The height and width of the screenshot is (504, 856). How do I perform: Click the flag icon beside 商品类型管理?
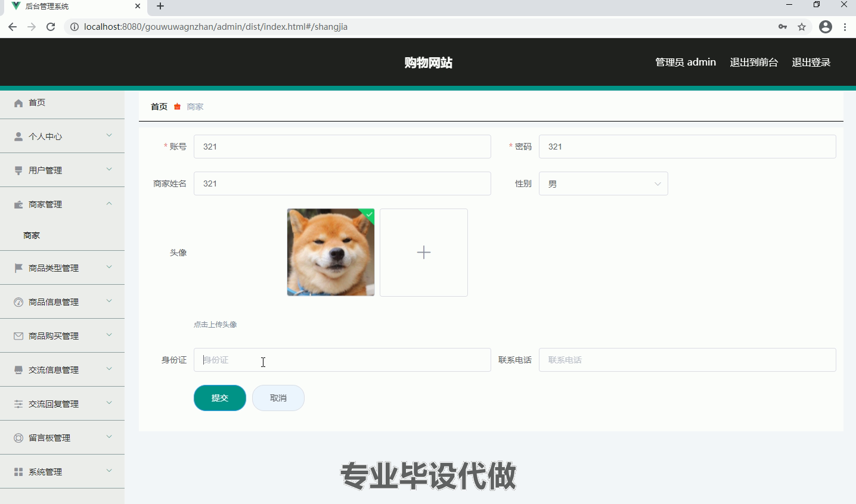(18, 268)
